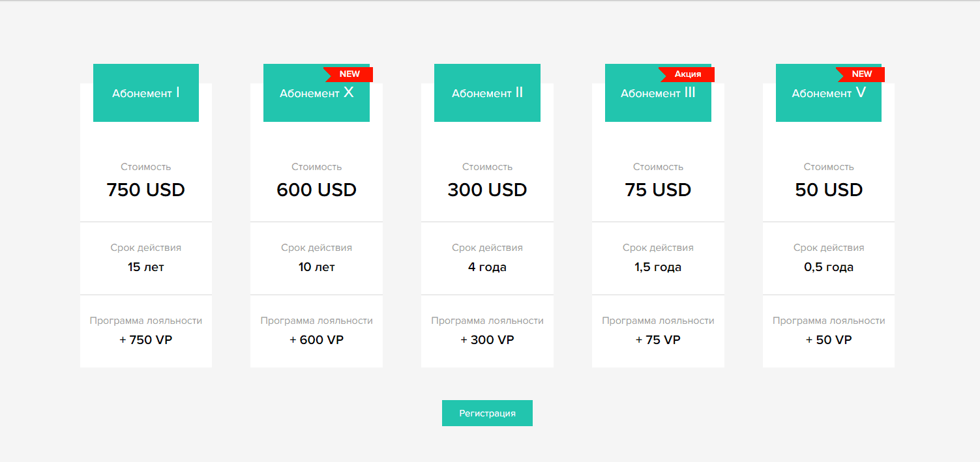This screenshot has height=462, width=980.
Task: Click the Регистрация button
Action: pos(487,413)
